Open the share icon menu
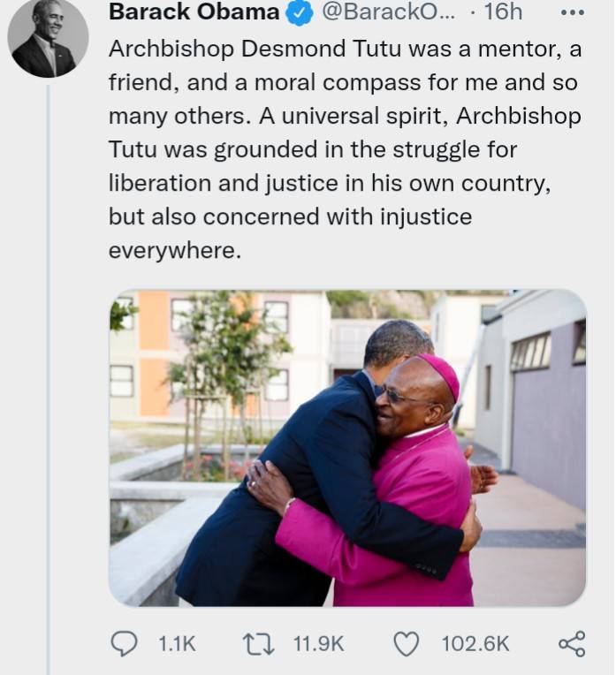This screenshot has height=675, width=616. [x=572, y=643]
